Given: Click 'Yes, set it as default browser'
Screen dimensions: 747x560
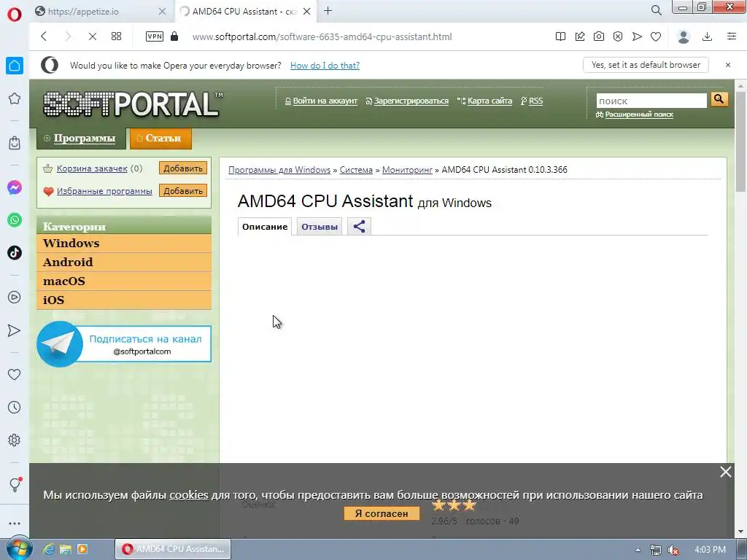Looking at the screenshot, I should 646,65.
